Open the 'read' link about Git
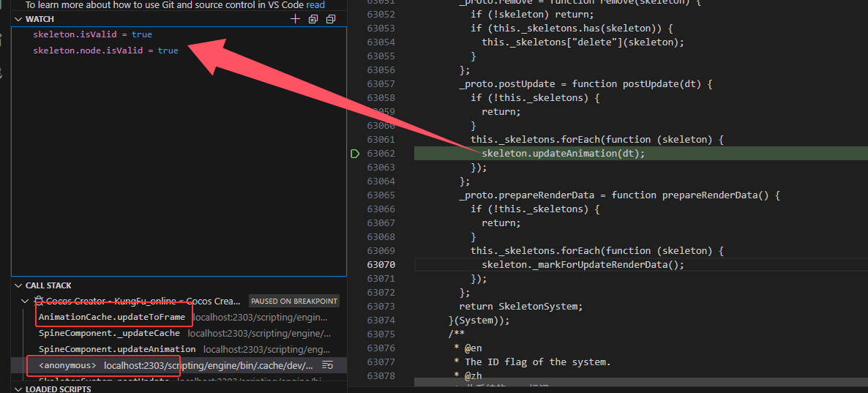868x393 pixels. tap(315, 5)
